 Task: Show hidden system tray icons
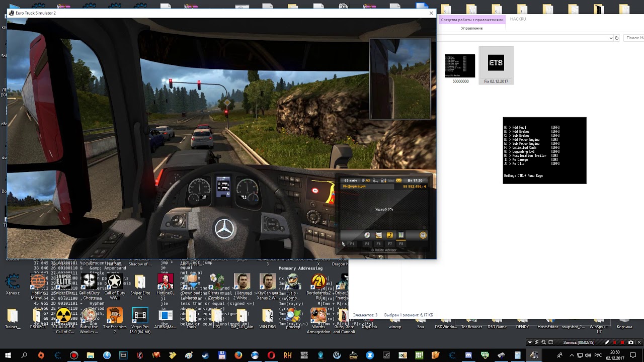click(x=572, y=355)
